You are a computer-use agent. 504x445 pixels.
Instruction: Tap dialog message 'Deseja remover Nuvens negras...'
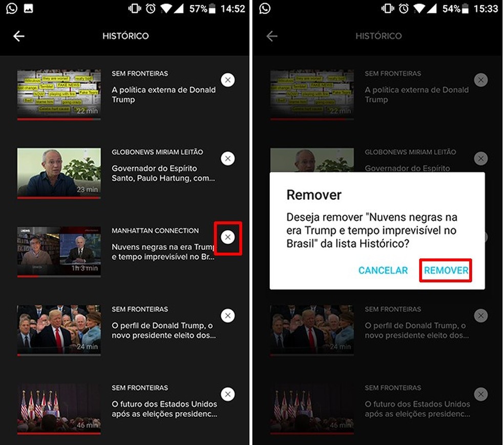click(372, 230)
